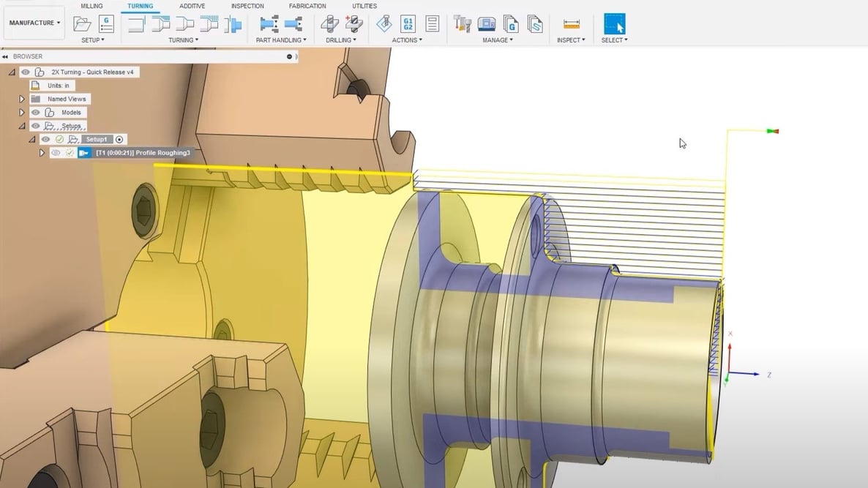Open the Setup creation icon in the ribbon
The height and width of the screenshot is (488, 868).
click(83, 24)
